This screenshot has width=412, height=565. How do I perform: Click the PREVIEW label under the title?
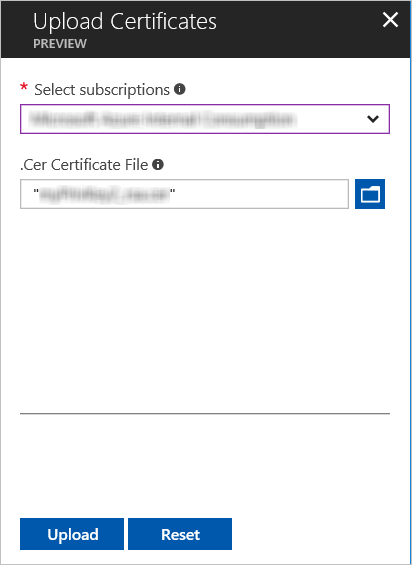pyautogui.click(x=60, y=44)
